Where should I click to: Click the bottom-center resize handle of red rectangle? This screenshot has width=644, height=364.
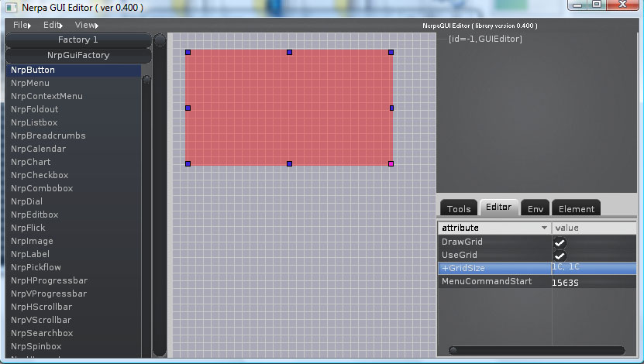pyautogui.click(x=289, y=163)
